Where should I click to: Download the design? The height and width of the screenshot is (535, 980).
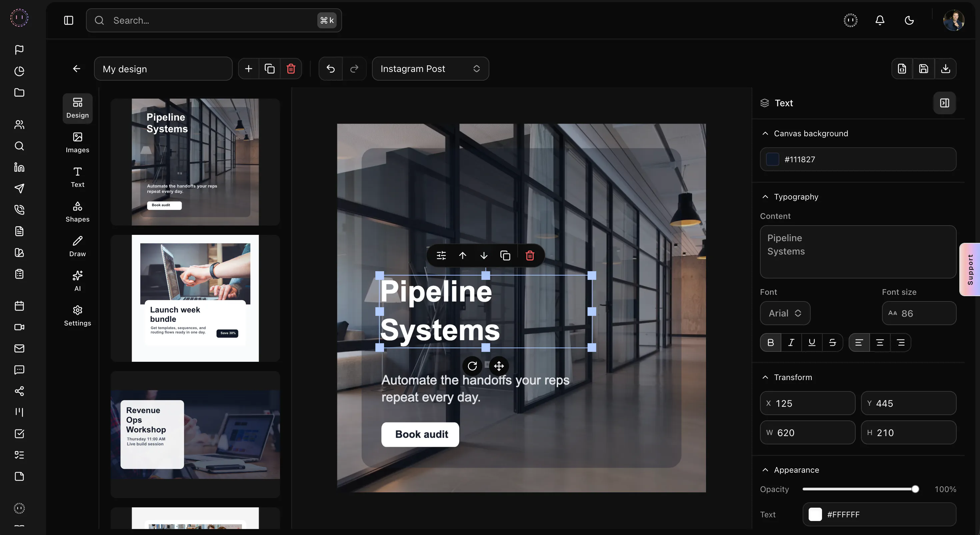coord(945,68)
